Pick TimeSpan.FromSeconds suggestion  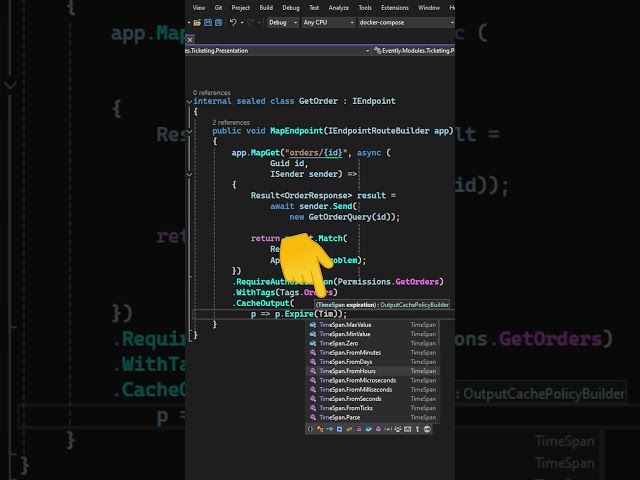click(x=372, y=399)
